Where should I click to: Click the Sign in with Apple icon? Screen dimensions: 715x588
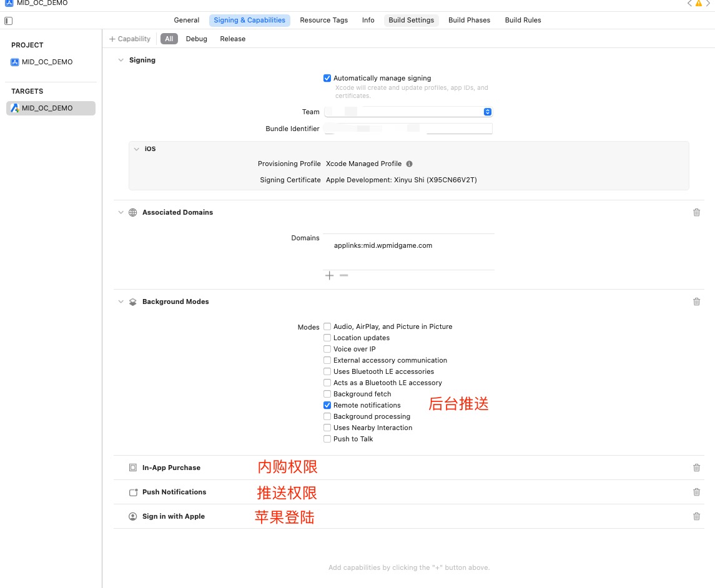(132, 516)
